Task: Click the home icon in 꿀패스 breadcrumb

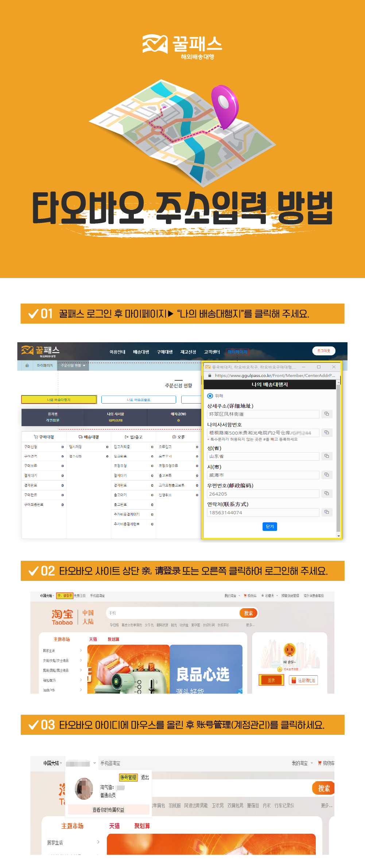Action: click(27, 365)
